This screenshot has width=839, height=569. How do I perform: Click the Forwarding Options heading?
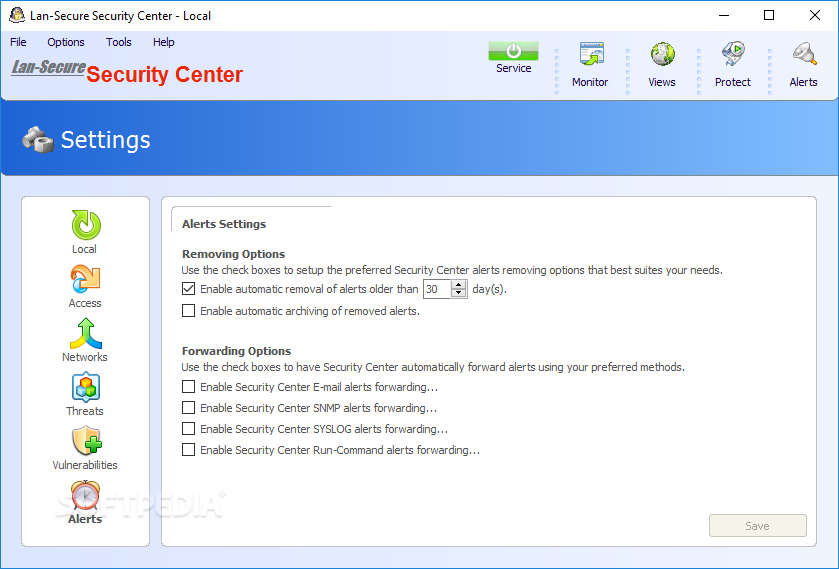pos(237,351)
